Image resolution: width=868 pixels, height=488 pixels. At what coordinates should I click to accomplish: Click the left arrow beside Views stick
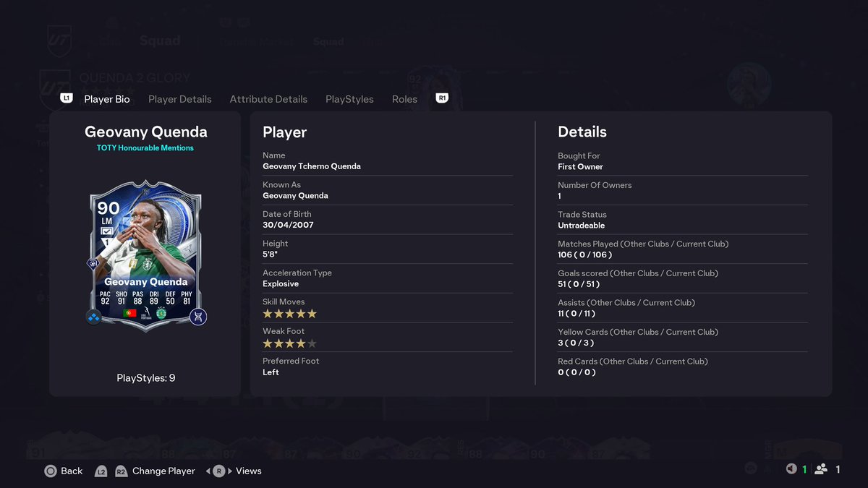coord(208,471)
